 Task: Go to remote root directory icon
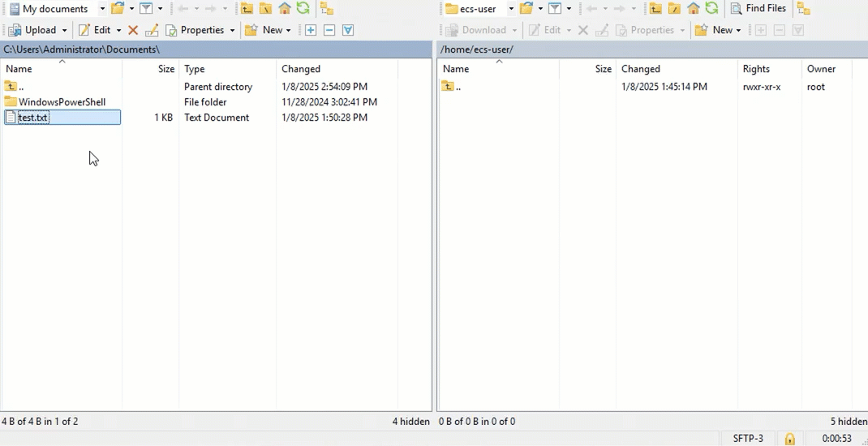coord(675,8)
